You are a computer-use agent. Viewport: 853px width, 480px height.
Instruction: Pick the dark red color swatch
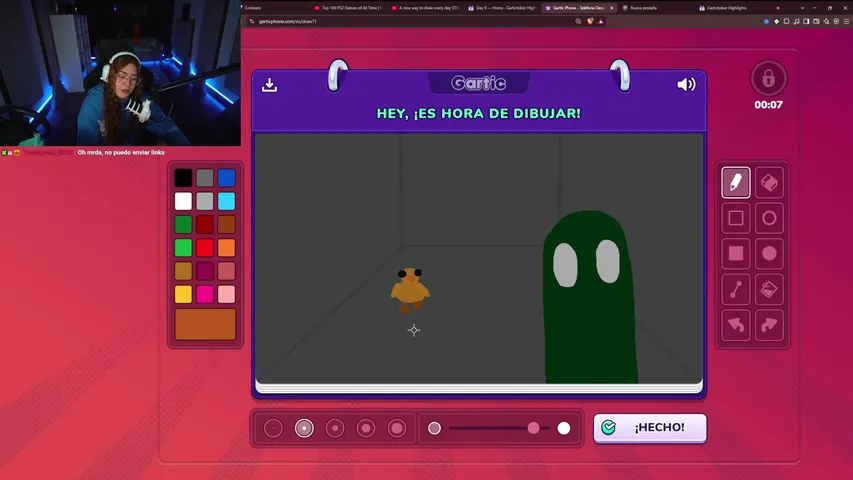205,224
